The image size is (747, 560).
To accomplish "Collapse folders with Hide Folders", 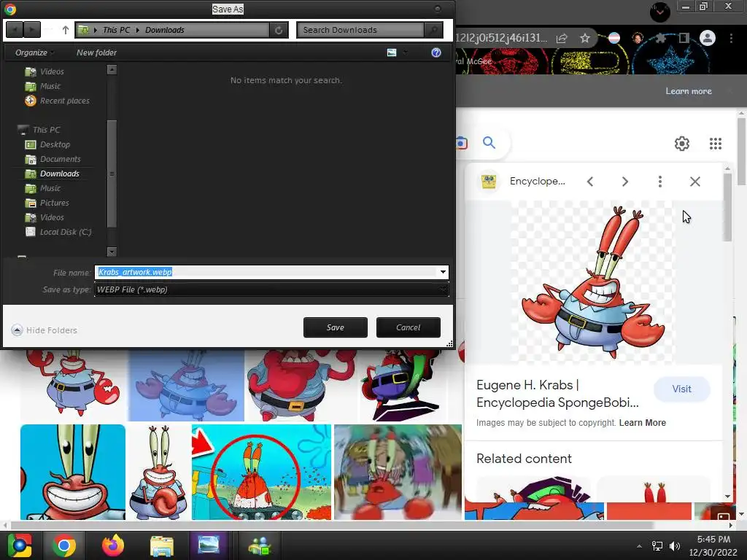I will click(x=44, y=330).
